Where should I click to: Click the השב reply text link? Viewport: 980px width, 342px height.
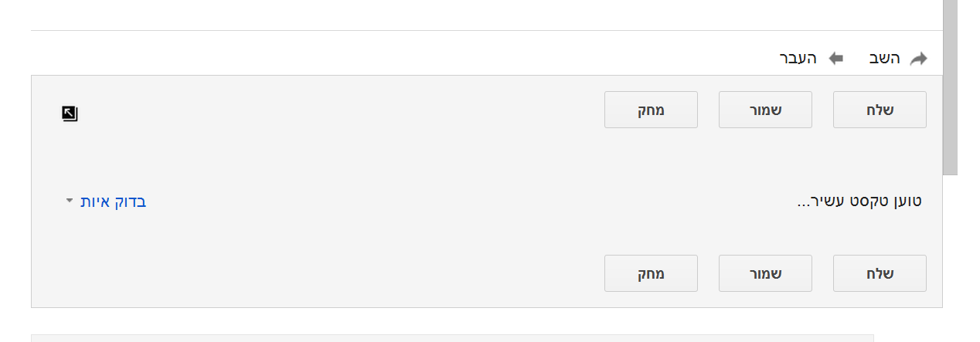pyautogui.click(x=886, y=59)
